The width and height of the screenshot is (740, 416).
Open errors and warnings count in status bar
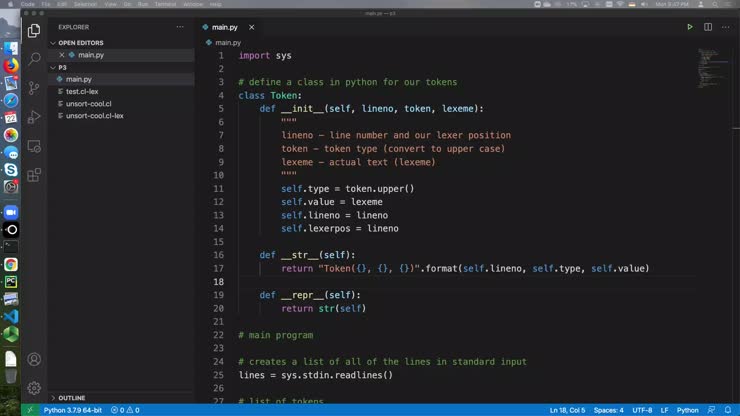point(125,410)
